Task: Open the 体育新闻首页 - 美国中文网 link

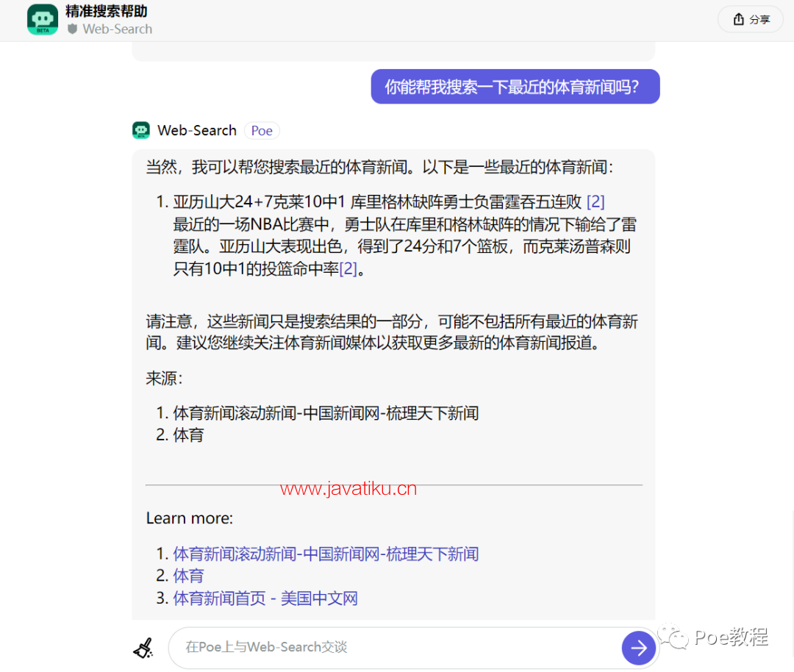Action: pyautogui.click(x=265, y=598)
